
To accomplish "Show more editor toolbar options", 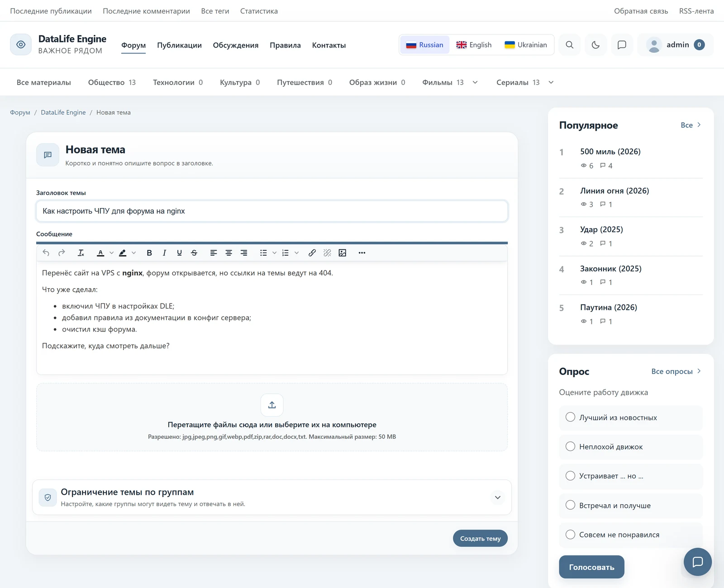I will (x=362, y=253).
